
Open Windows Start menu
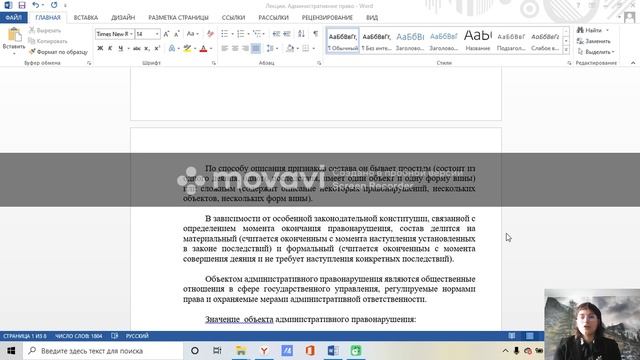click(x=11, y=351)
